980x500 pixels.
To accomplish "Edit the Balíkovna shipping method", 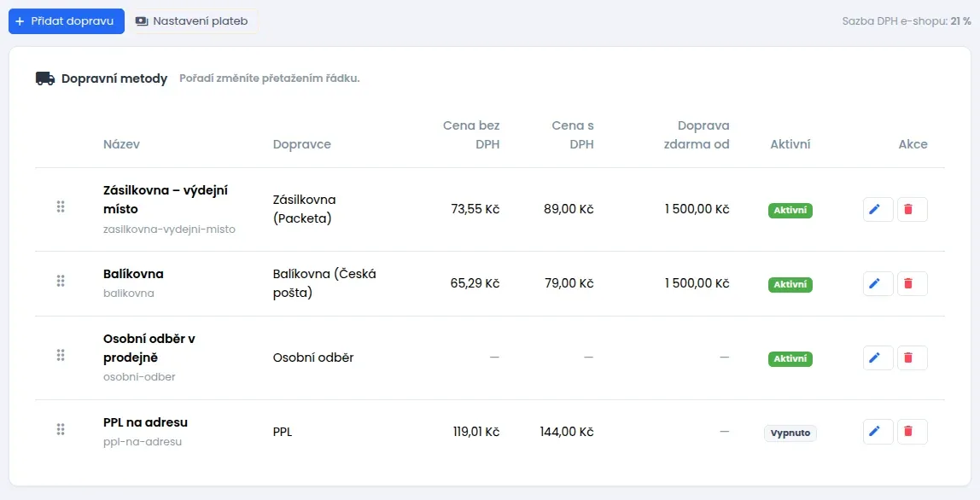I will [x=878, y=284].
